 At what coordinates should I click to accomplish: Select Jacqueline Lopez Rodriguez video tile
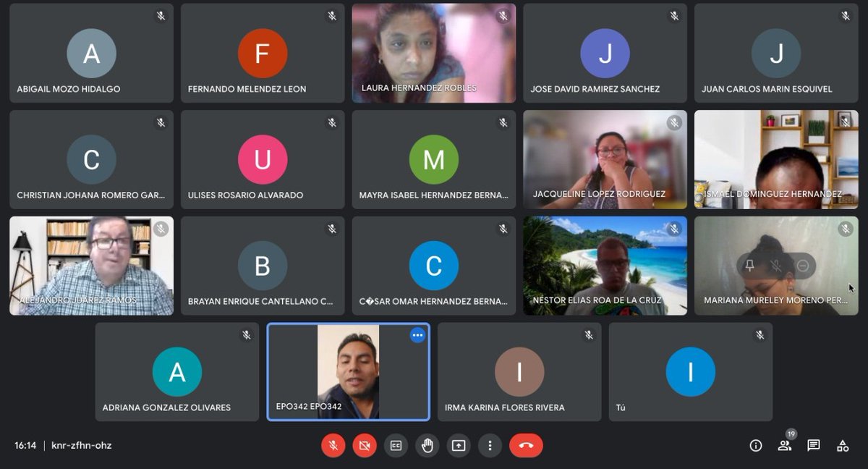click(x=605, y=159)
